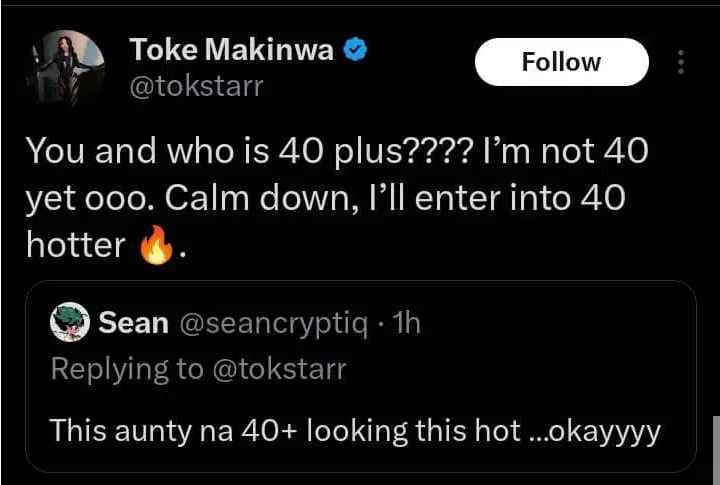This screenshot has height=485, width=720.
Task: Click the word "hotter" in the tweet
Action: point(76,245)
